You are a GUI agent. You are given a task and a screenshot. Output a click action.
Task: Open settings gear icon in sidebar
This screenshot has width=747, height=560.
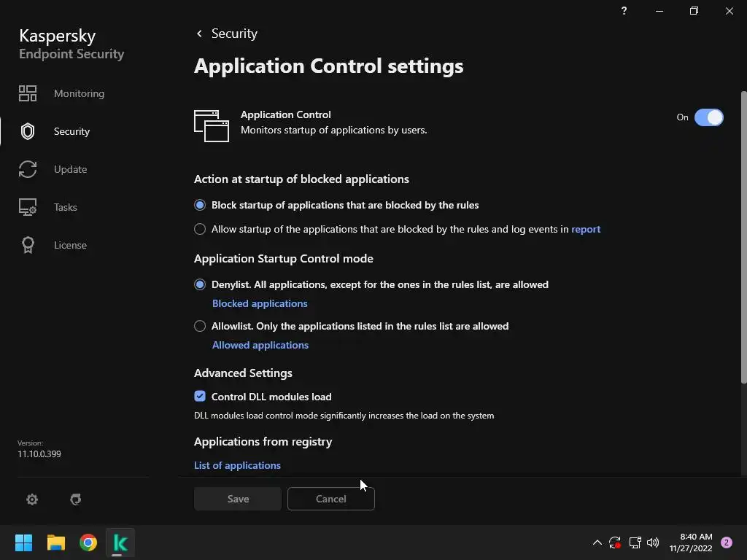point(32,499)
